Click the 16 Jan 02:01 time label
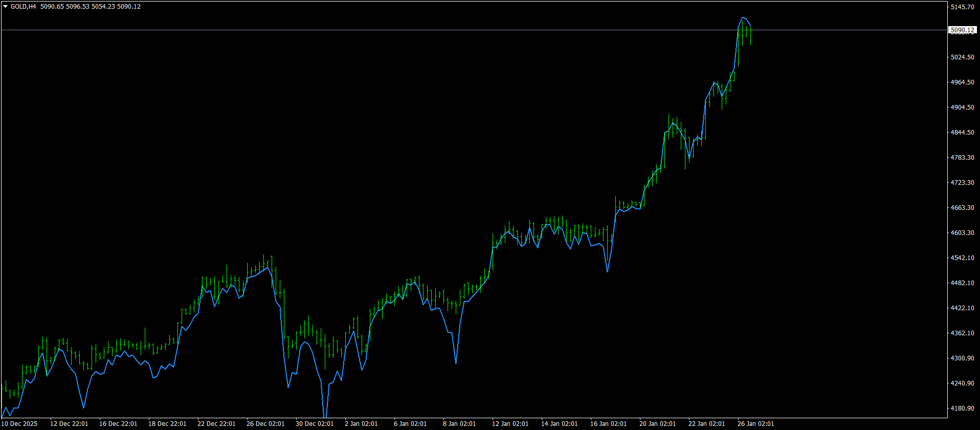This screenshot has height=430, width=980. point(608,424)
